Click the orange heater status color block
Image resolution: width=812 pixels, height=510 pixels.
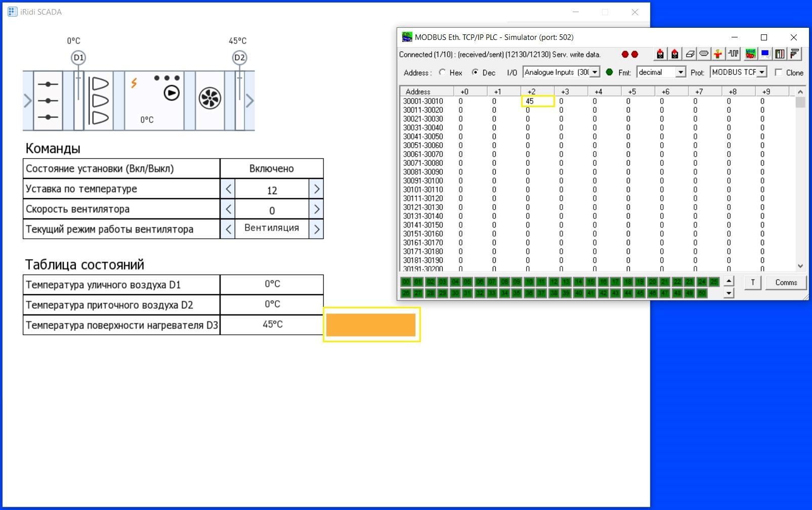pyautogui.click(x=371, y=324)
